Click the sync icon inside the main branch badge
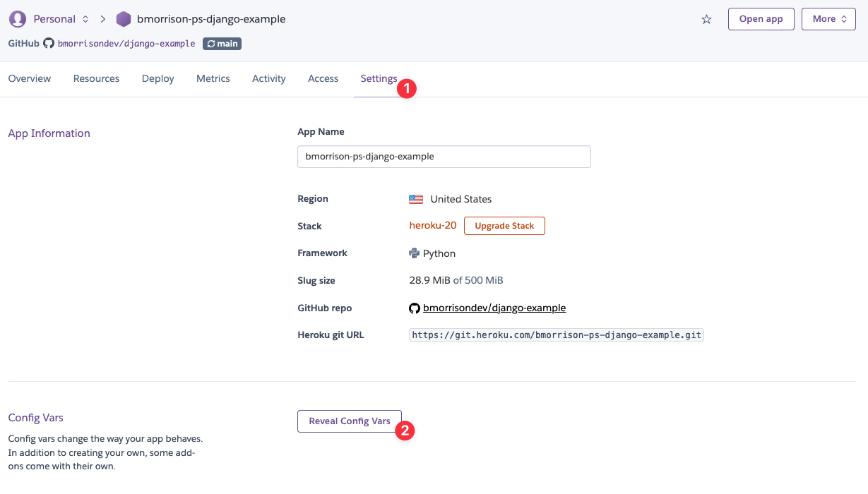 pyautogui.click(x=210, y=43)
